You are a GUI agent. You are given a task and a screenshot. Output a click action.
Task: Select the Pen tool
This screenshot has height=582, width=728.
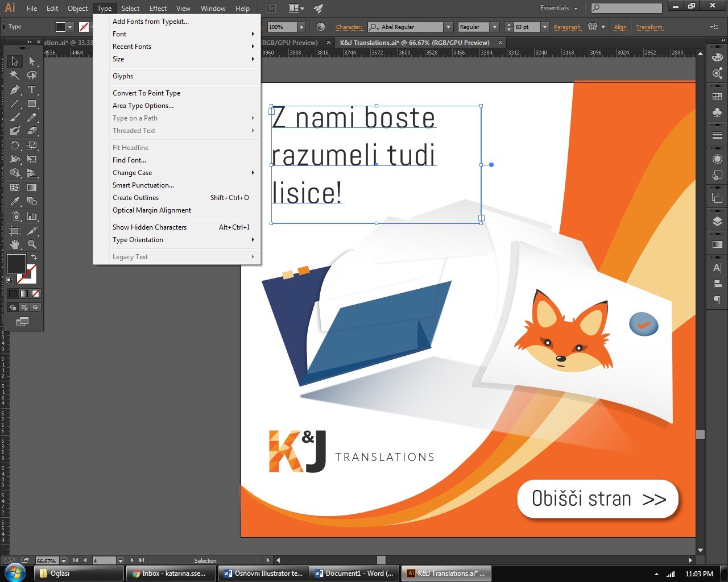[15, 90]
